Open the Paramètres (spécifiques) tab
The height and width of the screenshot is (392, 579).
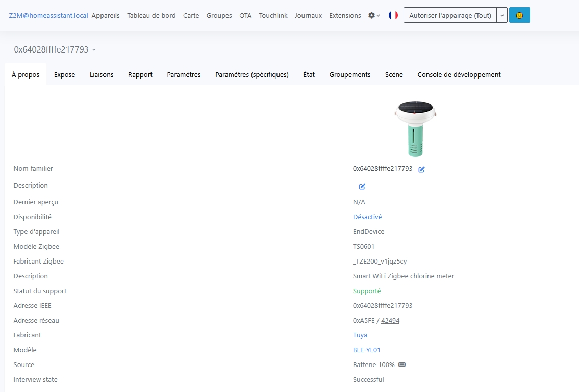pyautogui.click(x=252, y=74)
